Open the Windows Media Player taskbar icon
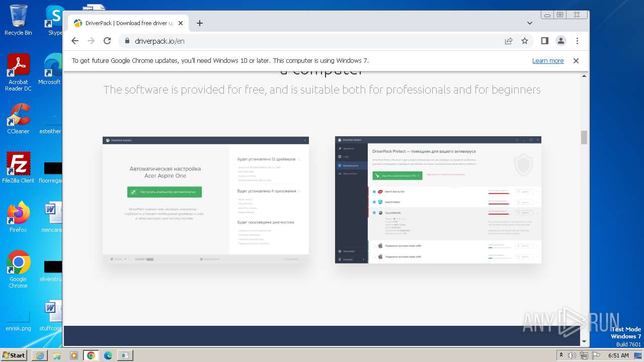This screenshot has height=362, width=644. (74, 355)
